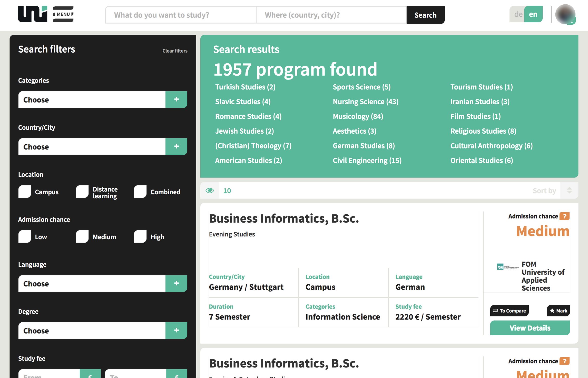Click View Details for Stuttgart program
Image resolution: width=588 pixels, height=378 pixels.
click(530, 328)
